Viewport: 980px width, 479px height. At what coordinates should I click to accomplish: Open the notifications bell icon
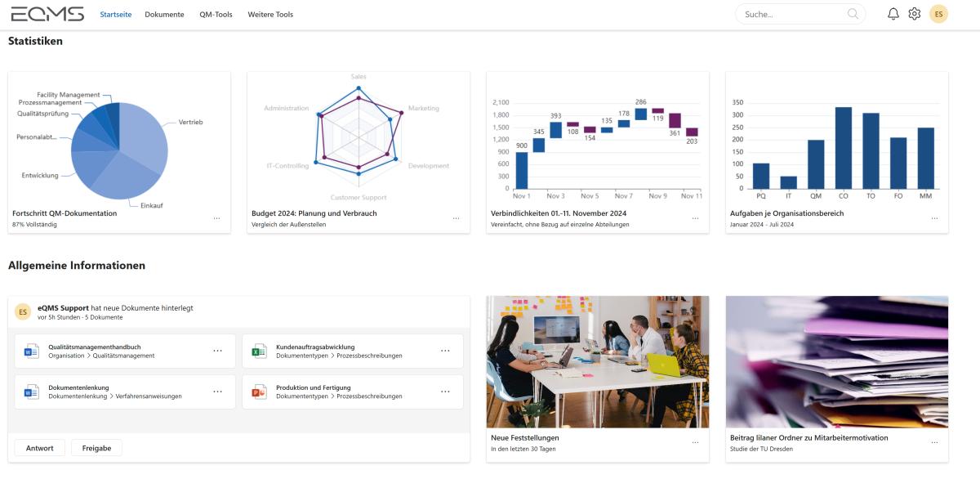(893, 14)
